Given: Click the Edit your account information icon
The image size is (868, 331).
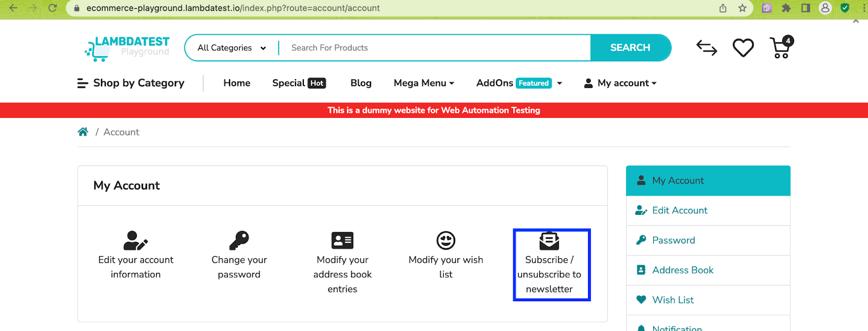Looking at the screenshot, I should pyautogui.click(x=136, y=240).
